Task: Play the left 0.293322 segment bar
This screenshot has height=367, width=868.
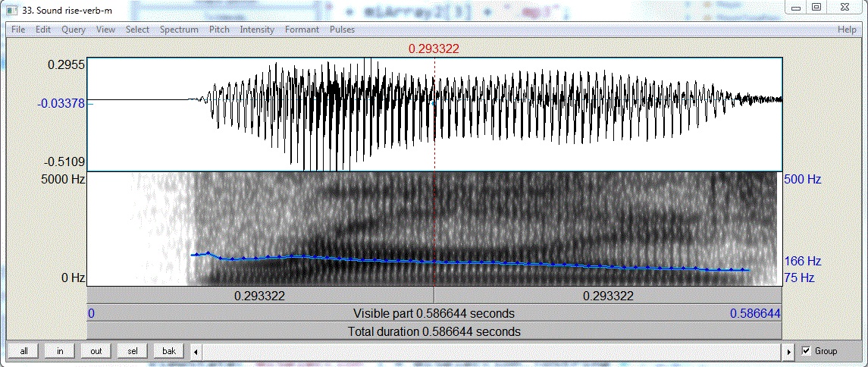Action: coord(260,296)
